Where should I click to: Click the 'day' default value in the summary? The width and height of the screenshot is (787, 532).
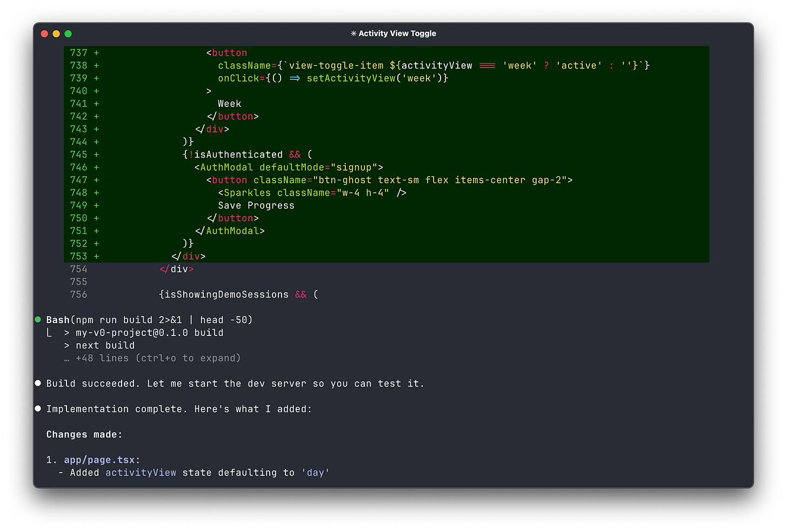(x=315, y=472)
